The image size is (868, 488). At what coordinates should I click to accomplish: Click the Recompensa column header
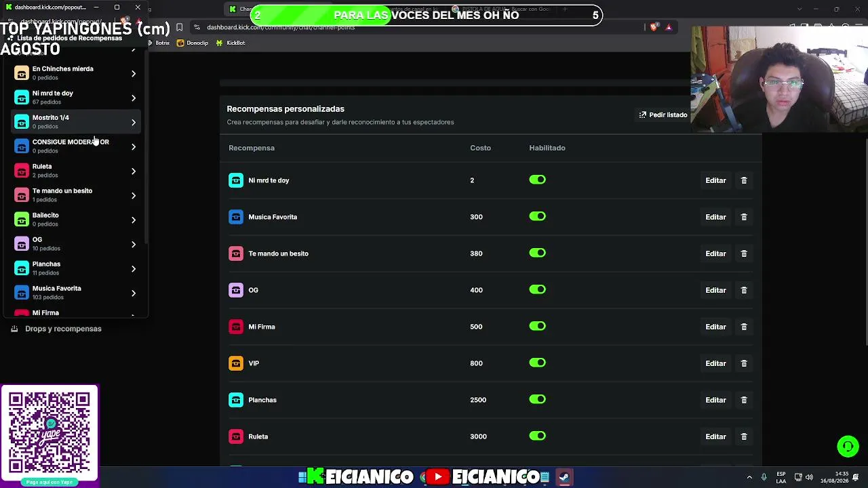click(252, 148)
